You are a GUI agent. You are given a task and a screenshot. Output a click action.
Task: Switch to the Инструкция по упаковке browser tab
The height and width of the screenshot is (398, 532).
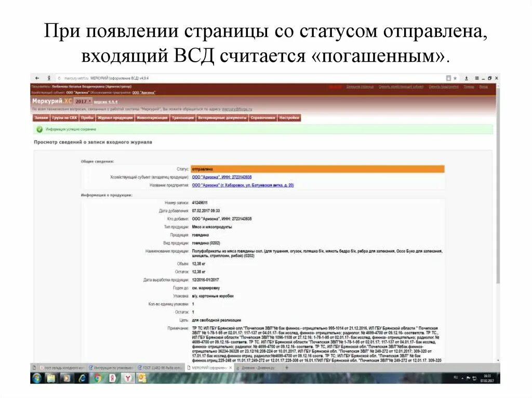(x=111, y=367)
